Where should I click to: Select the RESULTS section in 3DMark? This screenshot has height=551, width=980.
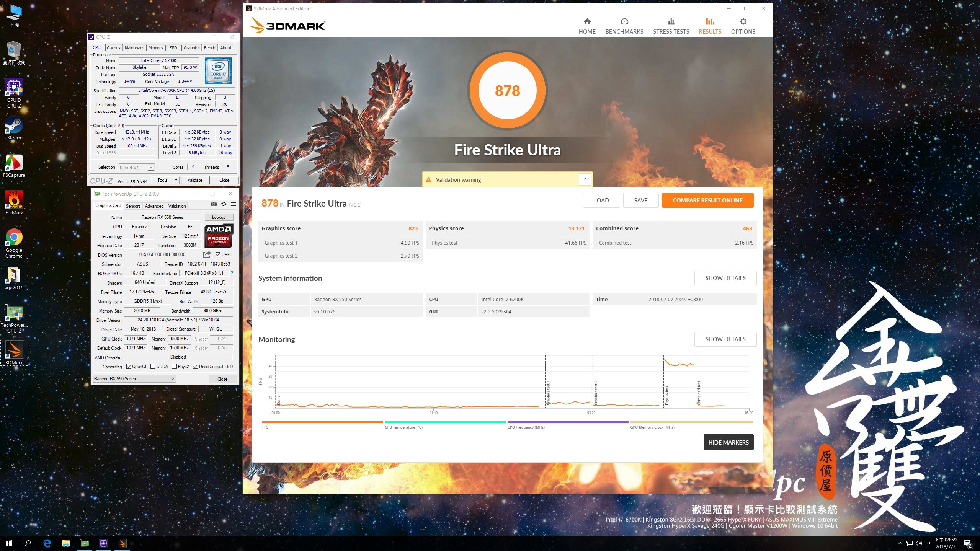click(710, 26)
